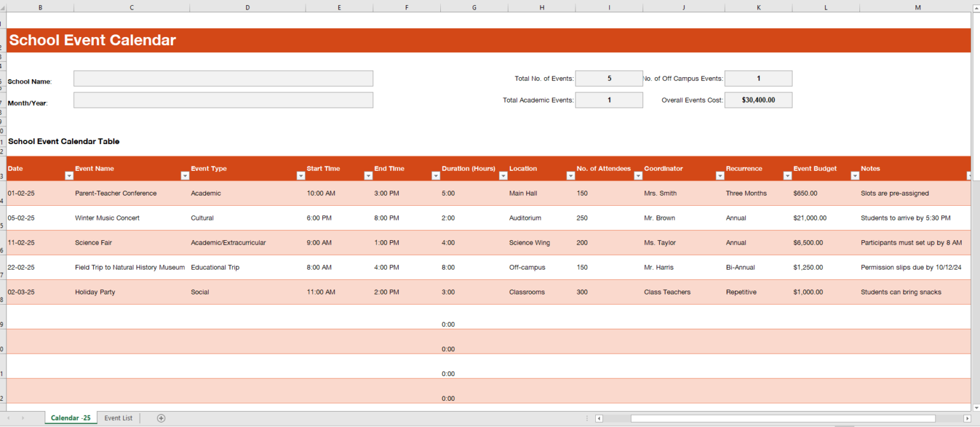Click the New Sheet plus icon
Image resolution: width=980 pixels, height=427 pixels.
click(161, 418)
